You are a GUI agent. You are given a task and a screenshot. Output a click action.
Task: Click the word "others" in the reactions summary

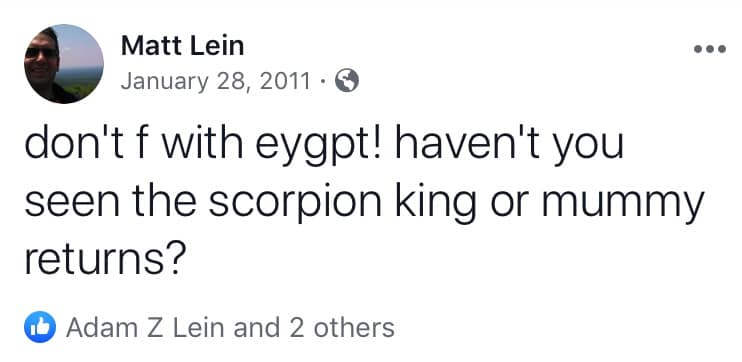point(354,327)
